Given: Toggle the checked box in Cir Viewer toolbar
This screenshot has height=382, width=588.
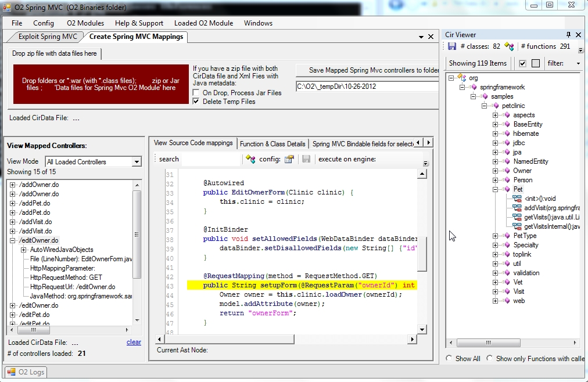Looking at the screenshot, I should tap(522, 63).
